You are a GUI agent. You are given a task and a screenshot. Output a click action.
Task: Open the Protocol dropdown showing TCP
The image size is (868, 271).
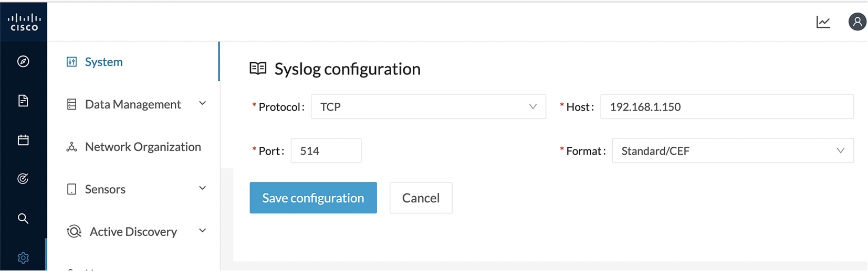[428, 106]
